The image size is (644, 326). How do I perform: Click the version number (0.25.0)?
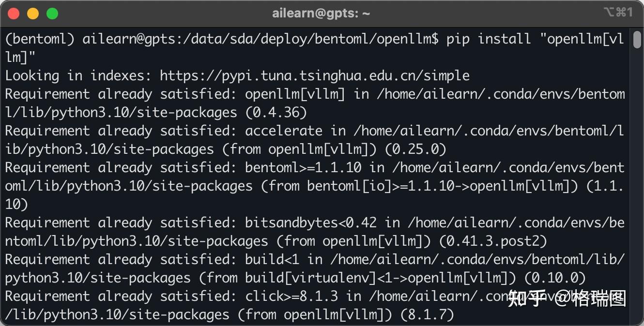415,149
